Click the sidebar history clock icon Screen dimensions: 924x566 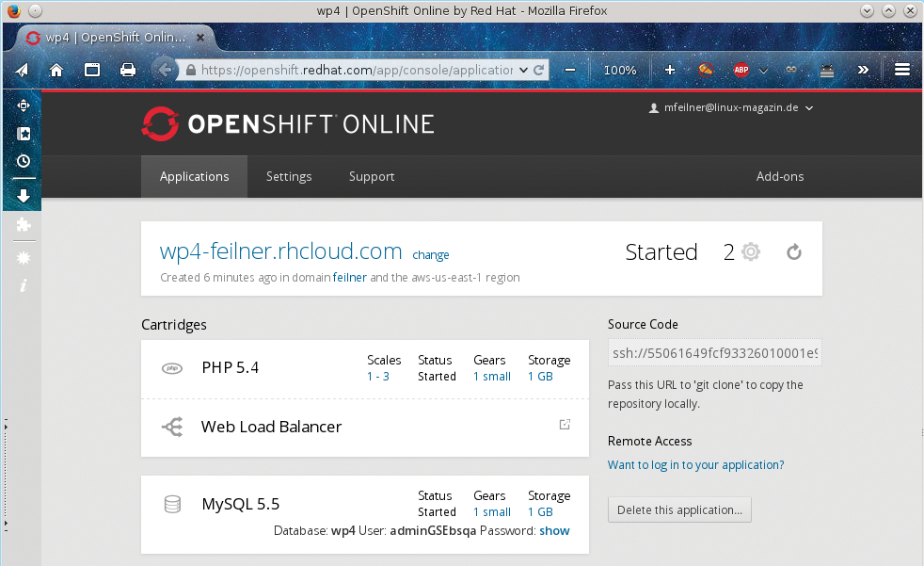(x=23, y=161)
